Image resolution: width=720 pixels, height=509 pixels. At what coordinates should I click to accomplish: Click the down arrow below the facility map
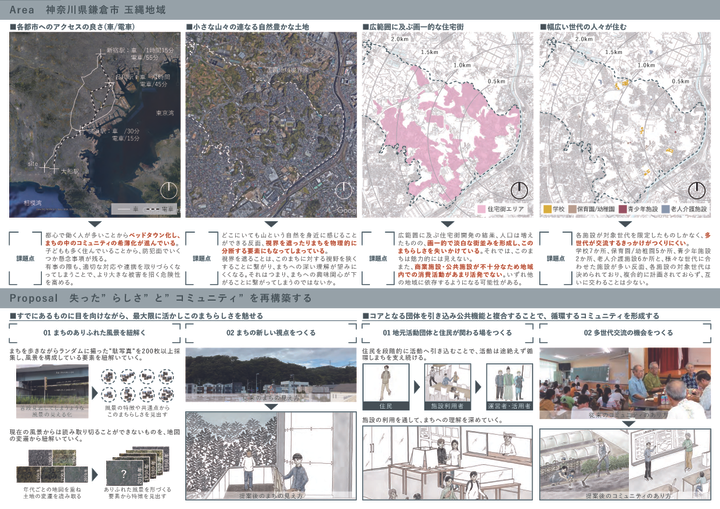point(625,224)
